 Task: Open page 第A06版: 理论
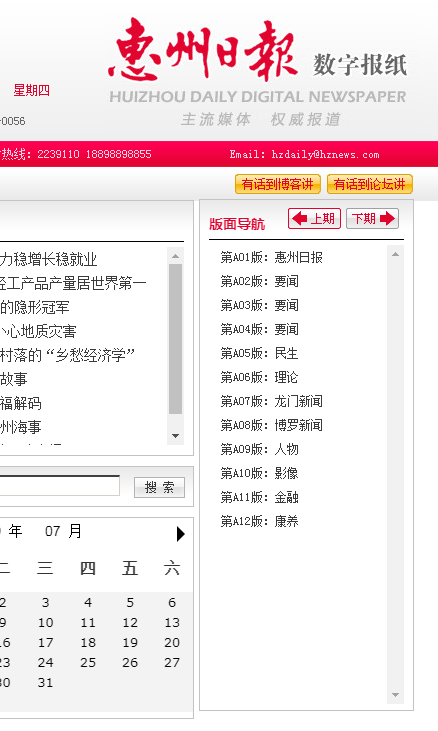point(260,377)
